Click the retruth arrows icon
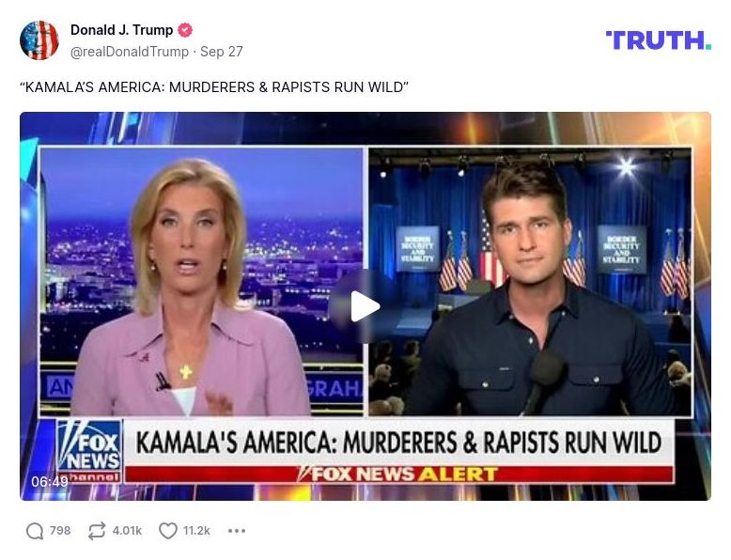731x560 pixels. coord(97,531)
